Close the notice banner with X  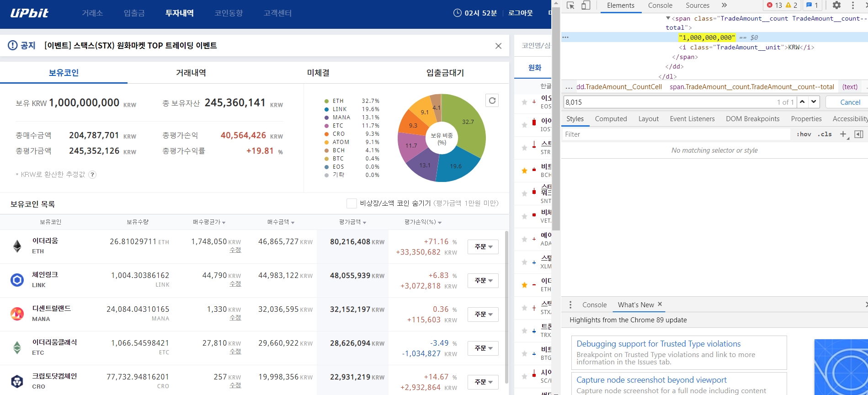pyautogui.click(x=498, y=46)
